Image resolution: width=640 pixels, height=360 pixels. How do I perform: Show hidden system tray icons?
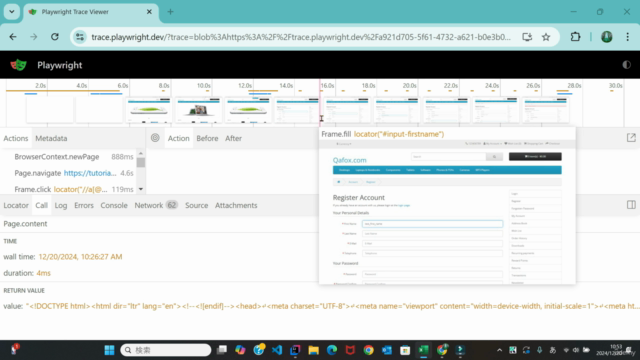[x=499, y=350]
